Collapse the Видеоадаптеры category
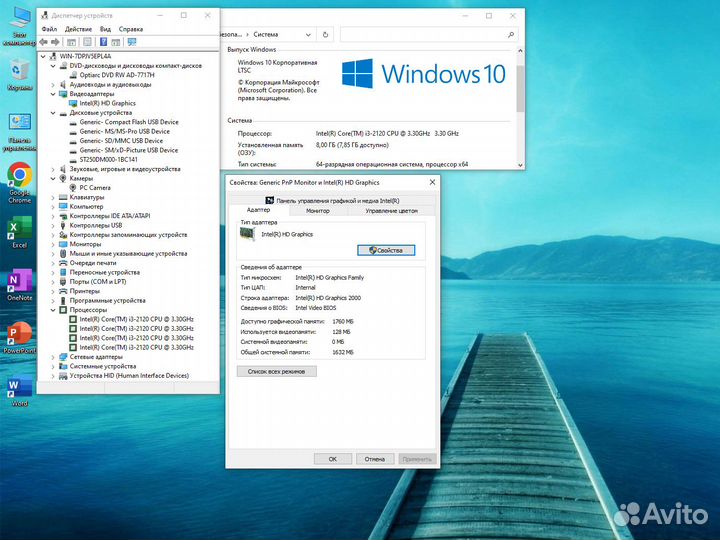720x540 pixels. pos(53,94)
